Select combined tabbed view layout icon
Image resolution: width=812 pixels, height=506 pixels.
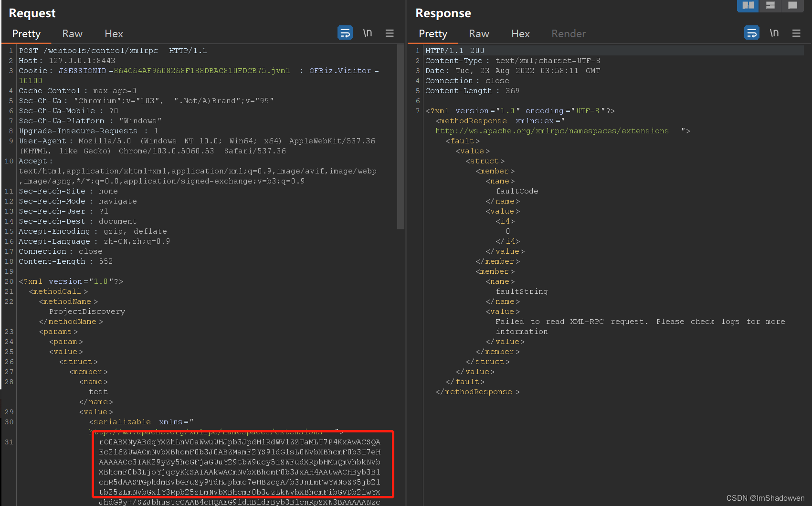click(x=792, y=5)
